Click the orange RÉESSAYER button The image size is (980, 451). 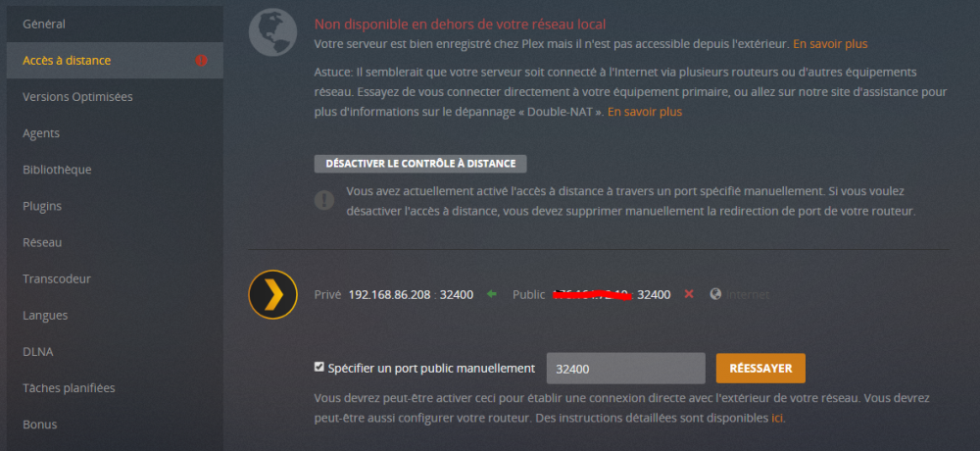click(x=760, y=369)
